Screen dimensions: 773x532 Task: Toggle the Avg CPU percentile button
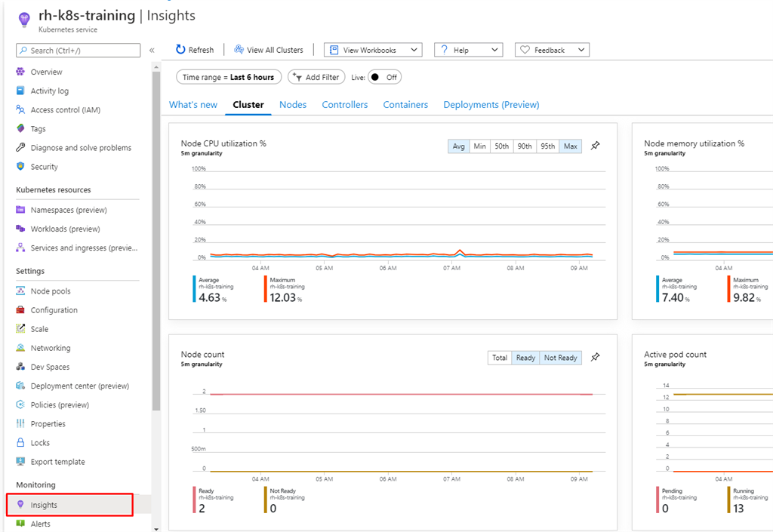coord(458,146)
